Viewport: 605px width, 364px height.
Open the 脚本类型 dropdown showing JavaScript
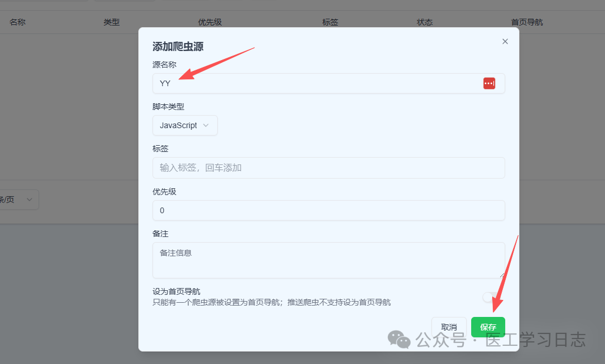point(185,125)
